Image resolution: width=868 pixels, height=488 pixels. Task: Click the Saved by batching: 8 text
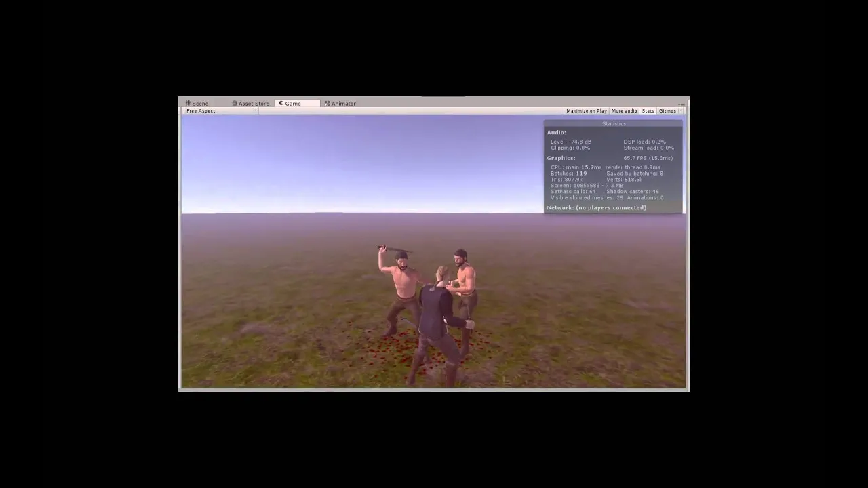click(x=635, y=174)
